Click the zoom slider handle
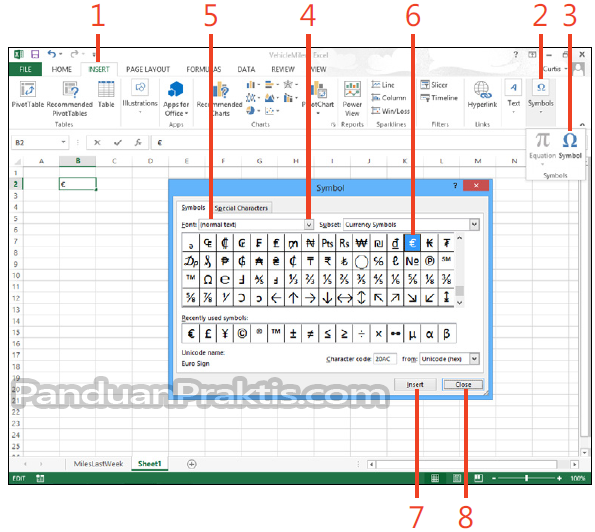Screen dimensions: 595x532 [x=526, y=478]
